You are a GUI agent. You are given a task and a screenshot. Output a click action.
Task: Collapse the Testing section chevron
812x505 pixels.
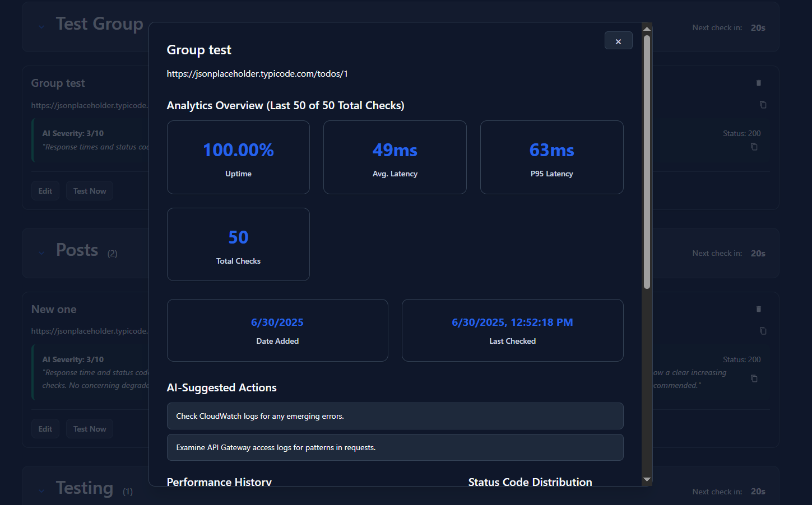[x=41, y=490]
